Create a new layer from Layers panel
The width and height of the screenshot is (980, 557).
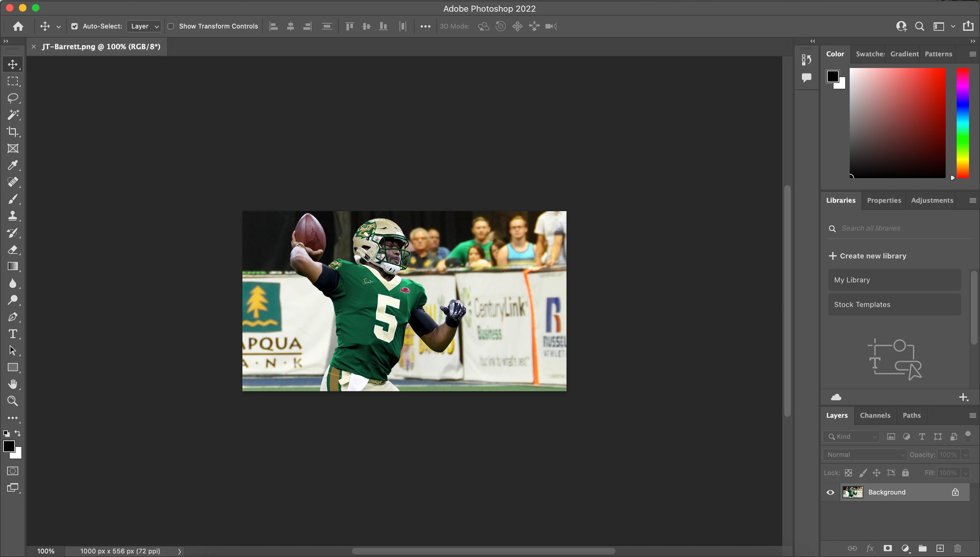pos(940,548)
